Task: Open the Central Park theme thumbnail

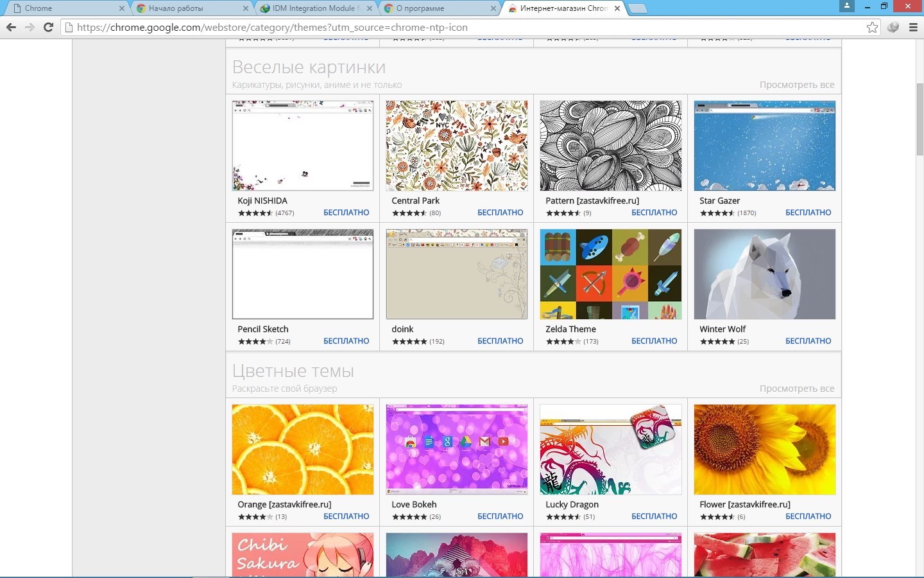Action: click(456, 146)
